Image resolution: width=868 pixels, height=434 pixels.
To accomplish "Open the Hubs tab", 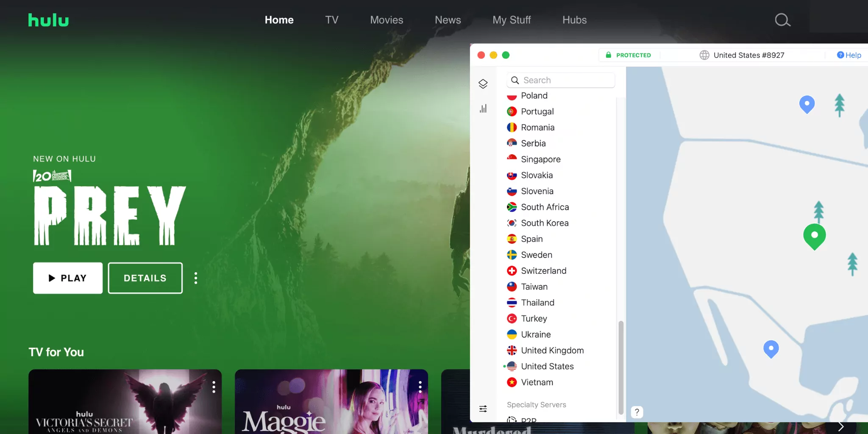I will coord(574,20).
